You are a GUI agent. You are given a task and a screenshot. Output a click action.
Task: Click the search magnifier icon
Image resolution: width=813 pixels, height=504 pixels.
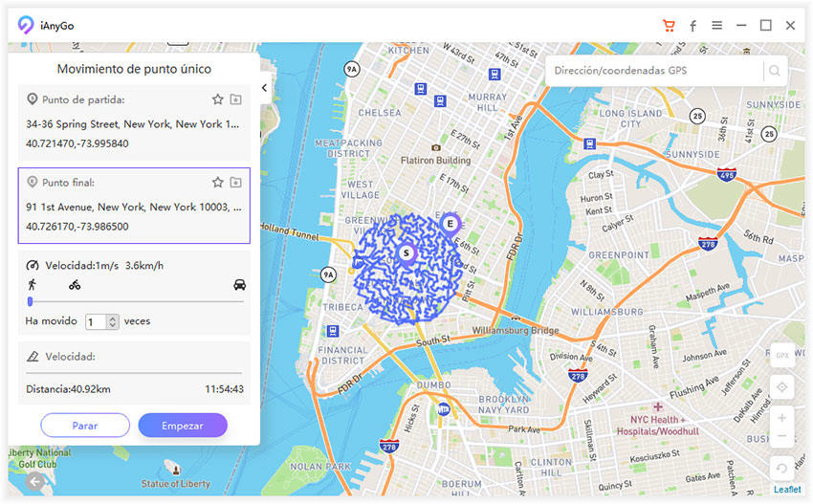pos(775,71)
